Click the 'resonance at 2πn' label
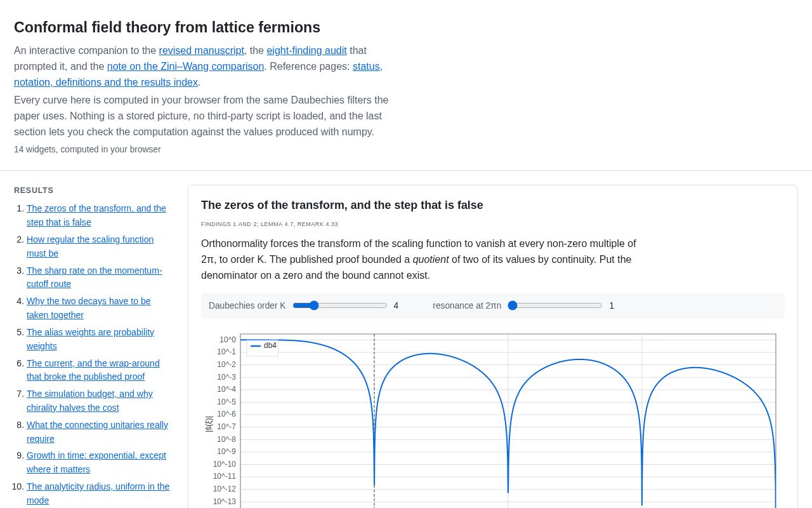The width and height of the screenshot is (812, 508). [467, 305]
